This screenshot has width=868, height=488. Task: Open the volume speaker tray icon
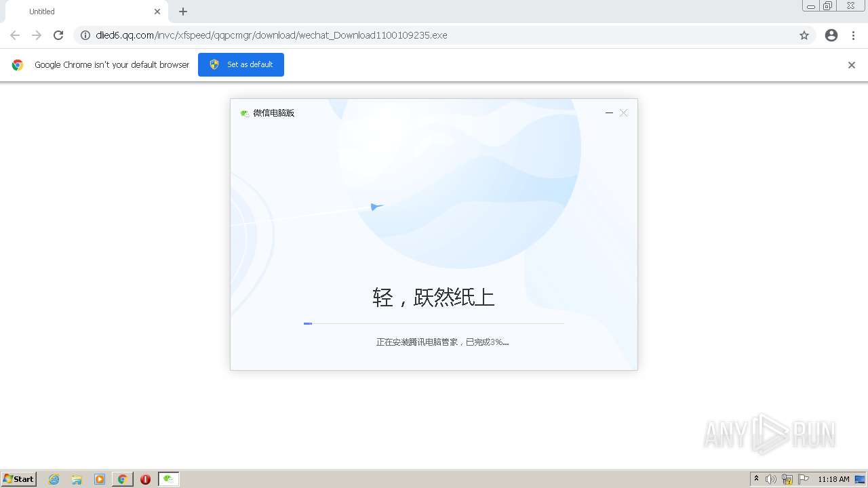[771, 479]
